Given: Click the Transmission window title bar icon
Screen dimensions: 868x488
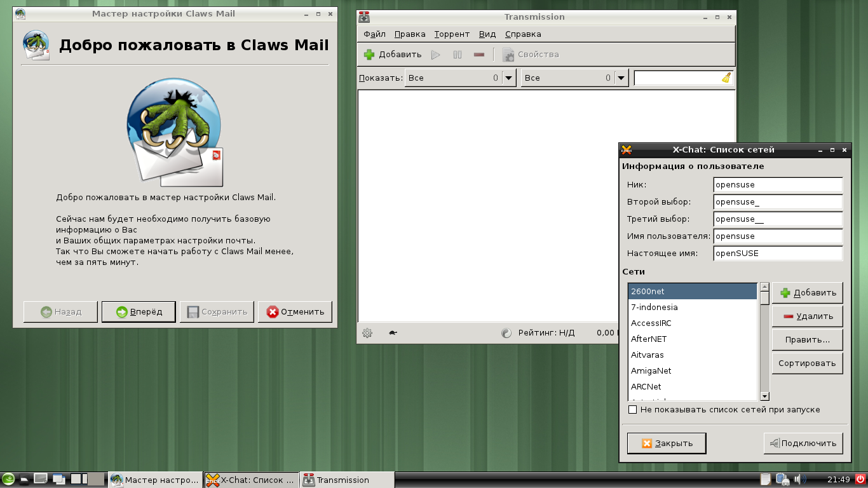Looking at the screenshot, I should [x=363, y=17].
